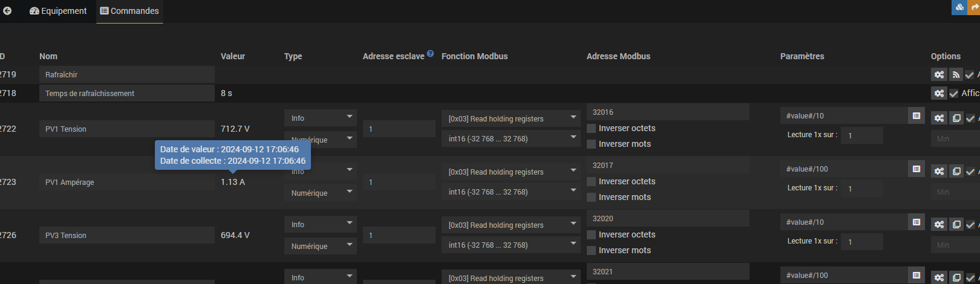
Task: Click the Modbus address field containing 32017
Action: [x=668, y=165]
